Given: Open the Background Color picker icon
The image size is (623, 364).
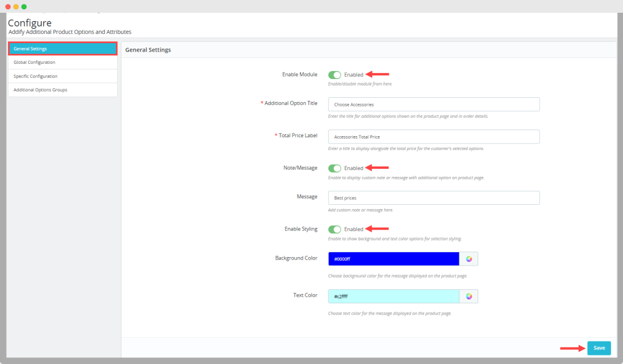Looking at the screenshot, I should coord(468,259).
